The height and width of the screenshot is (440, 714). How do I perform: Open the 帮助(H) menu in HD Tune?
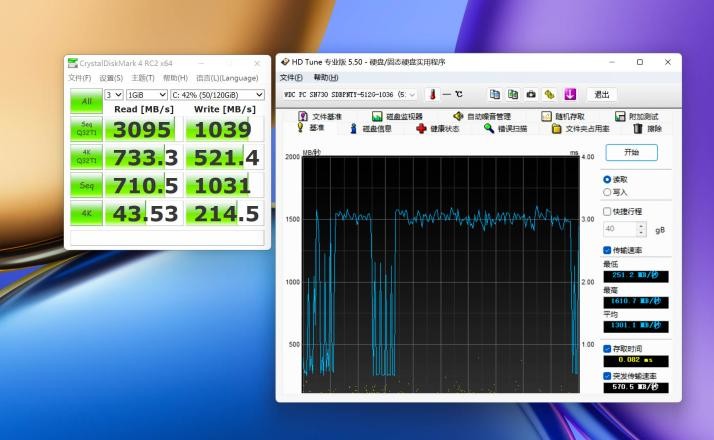[326, 77]
